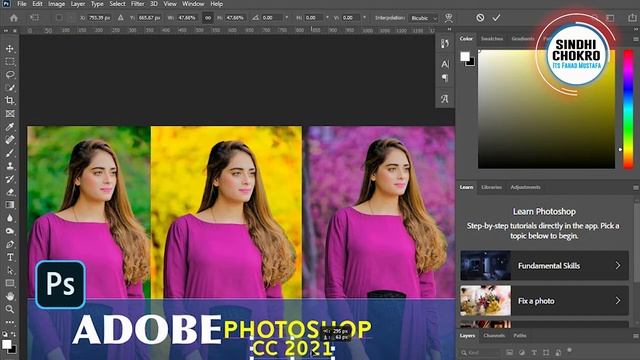Open the Filter menu
This screenshot has width=640, height=360.
(x=138, y=4)
